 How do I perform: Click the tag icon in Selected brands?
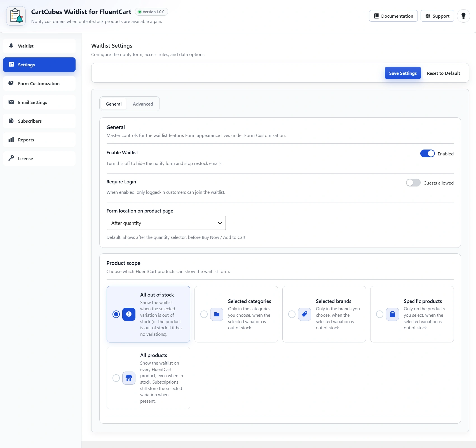(304, 314)
